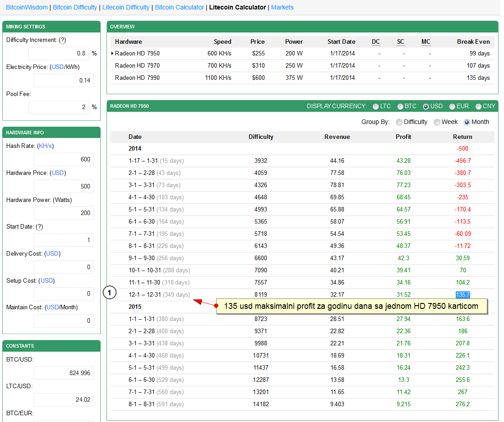Click the Hardware Price input field
The height and width of the screenshot is (422, 504).
(64, 186)
